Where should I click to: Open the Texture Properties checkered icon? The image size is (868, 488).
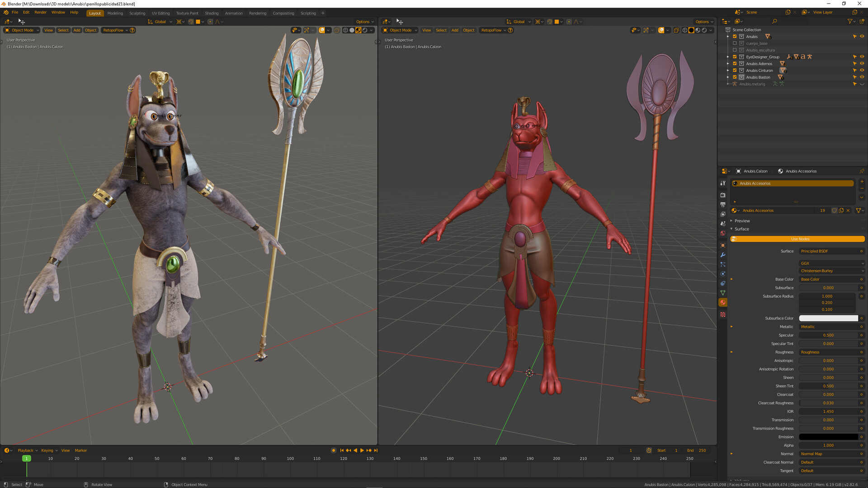pos(722,314)
